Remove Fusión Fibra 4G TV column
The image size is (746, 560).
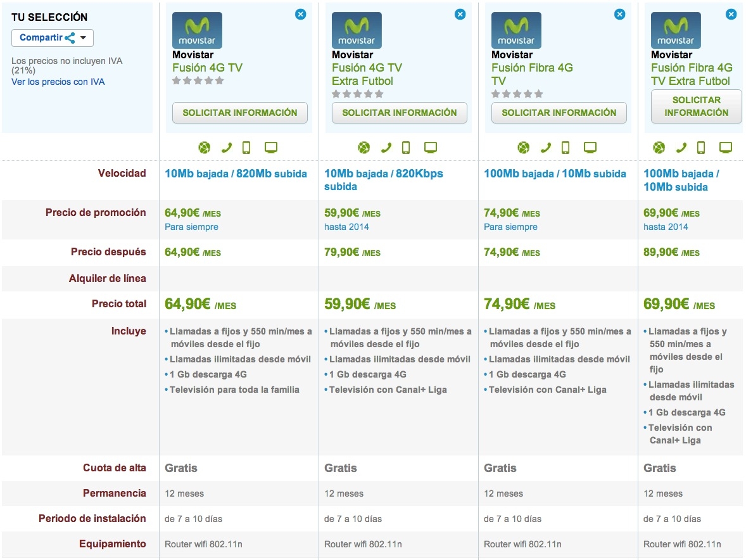point(619,15)
